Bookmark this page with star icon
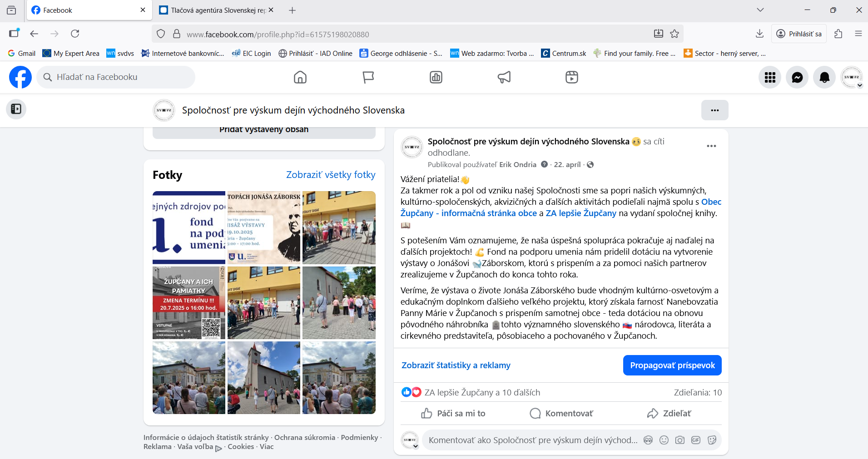868x459 pixels. pyautogui.click(x=675, y=34)
